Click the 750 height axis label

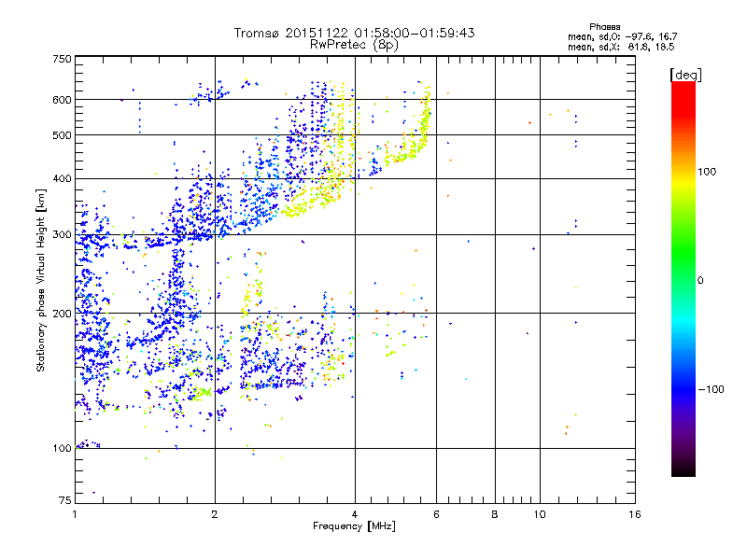click(62, 59)
